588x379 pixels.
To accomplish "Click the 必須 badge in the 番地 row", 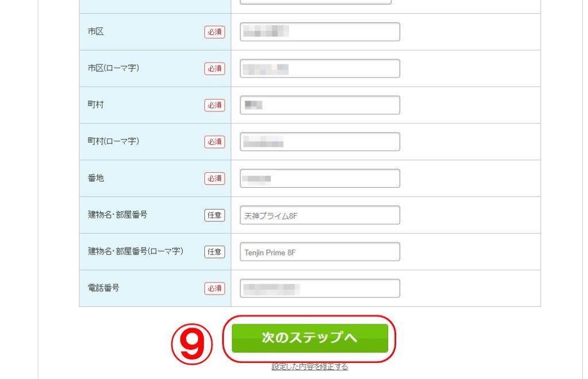I will point(215,179).
